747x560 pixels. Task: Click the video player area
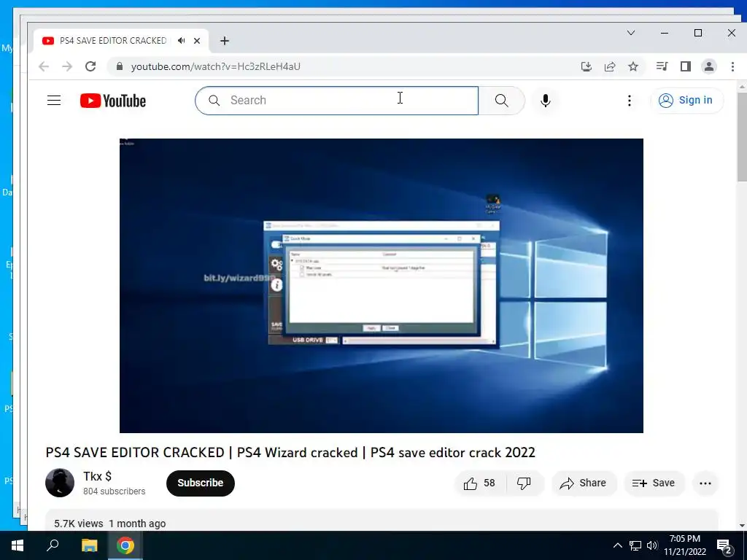coord(381,286)
